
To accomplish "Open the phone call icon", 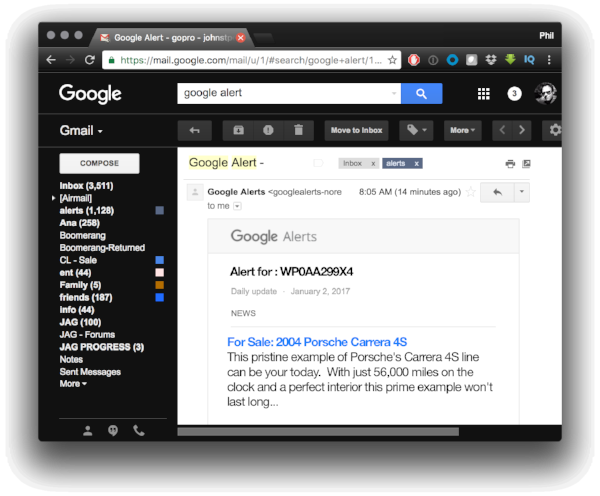I will pyautogui.click(x=139, y=431).
